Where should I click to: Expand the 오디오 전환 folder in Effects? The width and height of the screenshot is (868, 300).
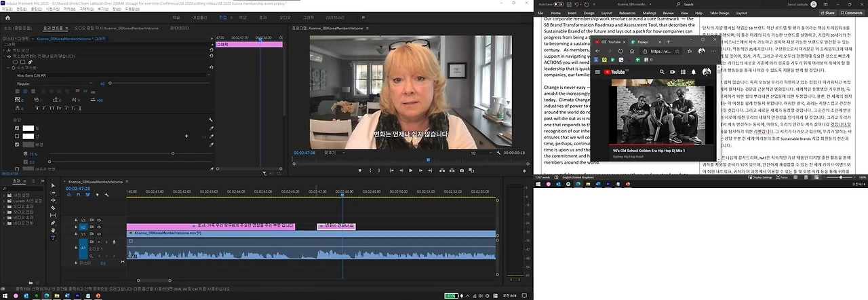pyautogui.click(x=3, y=212)
